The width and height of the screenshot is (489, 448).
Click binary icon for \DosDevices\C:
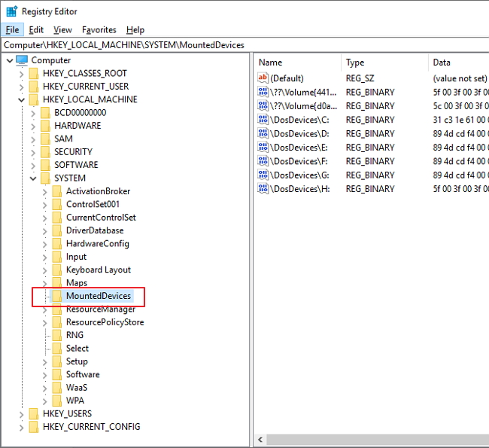(x=263, y=120)
